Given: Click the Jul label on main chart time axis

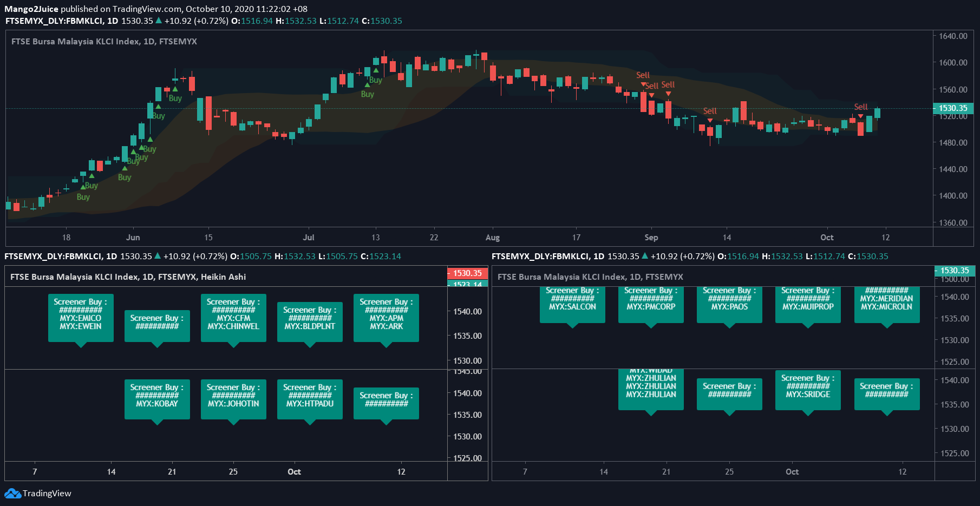Looking at the screenshot, I should (309, 238).
